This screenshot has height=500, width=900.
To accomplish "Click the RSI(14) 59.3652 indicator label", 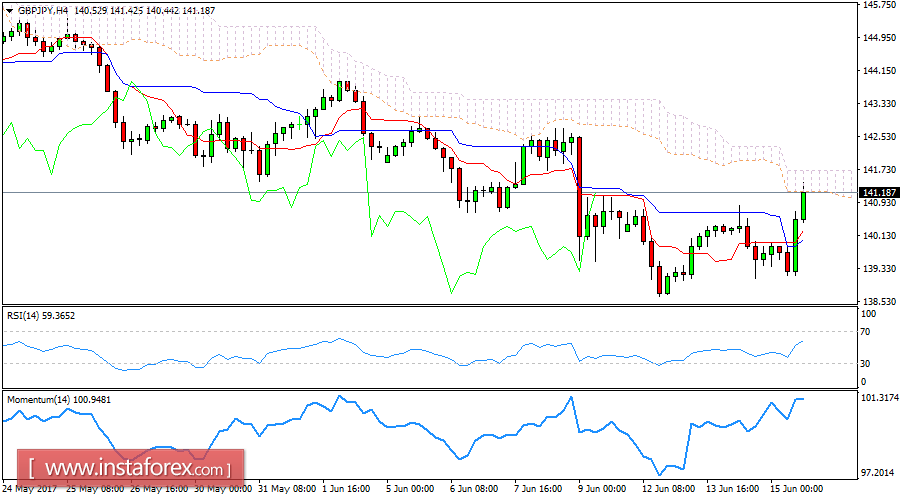I will pyautogui.click(x=41, y=316).
